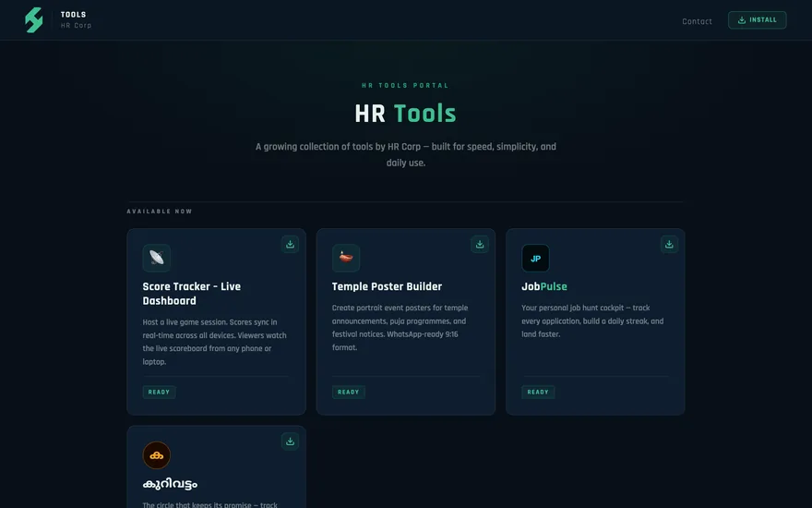The height and width of the screenshot is (508, 812).
Task: Click the Install button in header
Action: [758, 20]
